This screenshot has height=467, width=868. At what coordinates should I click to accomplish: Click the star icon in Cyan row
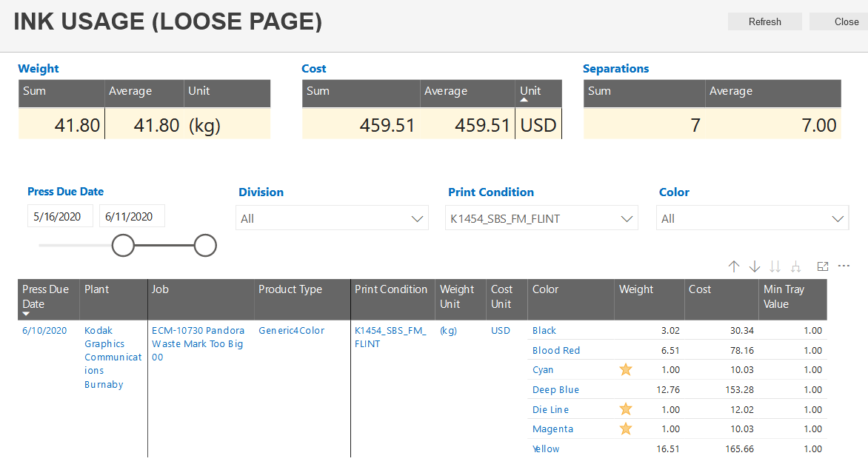(626, 370)
